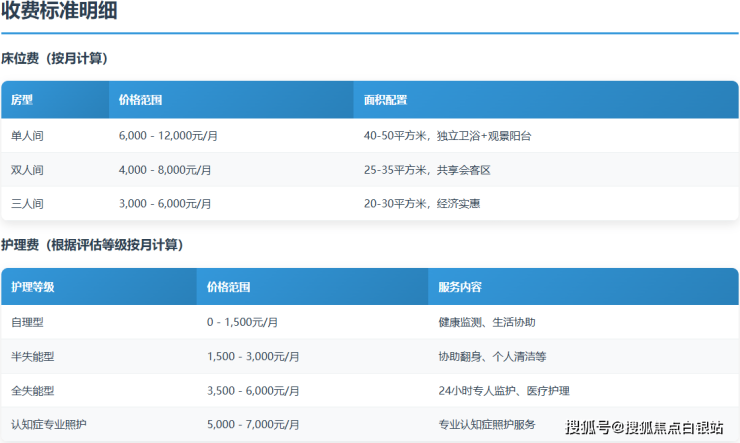Click the 房型 column header
The height and width of the screenshot is (443, 740).
pyautogui.click(x=22, y=100)
